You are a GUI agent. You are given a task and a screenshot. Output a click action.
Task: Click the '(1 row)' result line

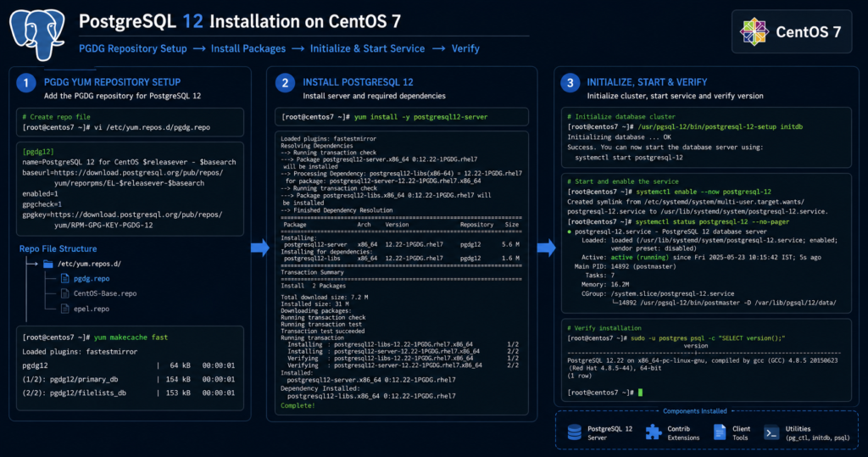[x=580, y=376]
